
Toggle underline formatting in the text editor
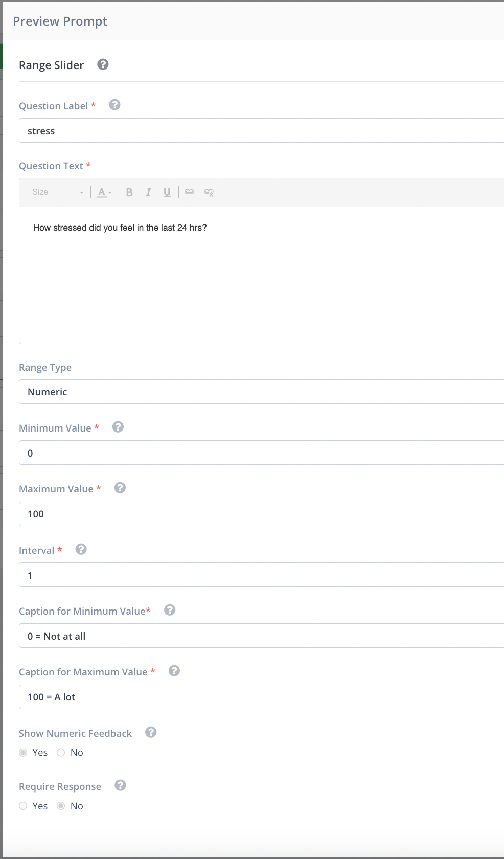click(x=167, y=192)
